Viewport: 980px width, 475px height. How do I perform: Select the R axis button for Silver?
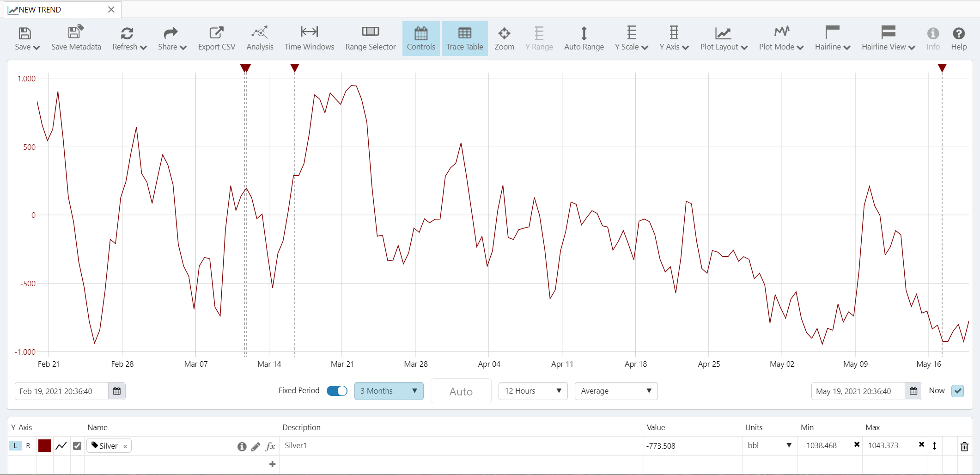(28, 446)
